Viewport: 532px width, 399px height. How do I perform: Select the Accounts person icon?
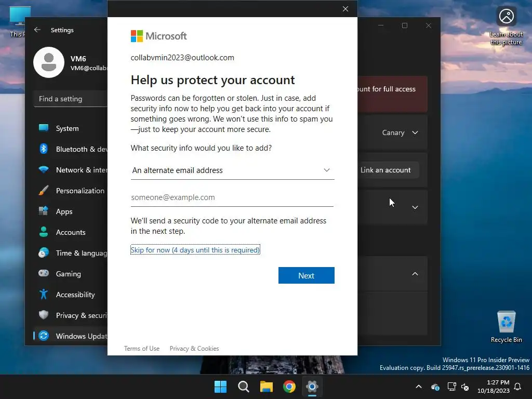point(44,232)
